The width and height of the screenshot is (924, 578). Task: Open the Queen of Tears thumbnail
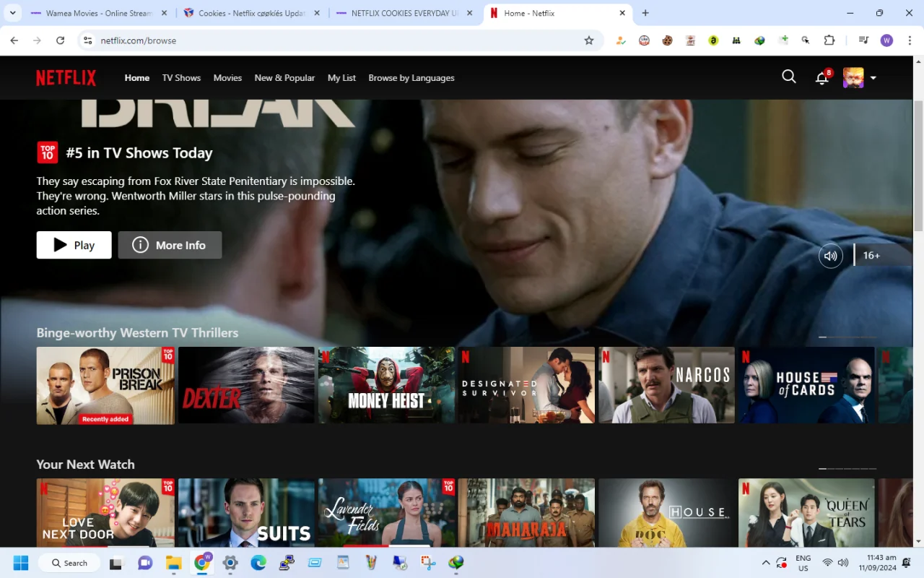coord(806,513)
